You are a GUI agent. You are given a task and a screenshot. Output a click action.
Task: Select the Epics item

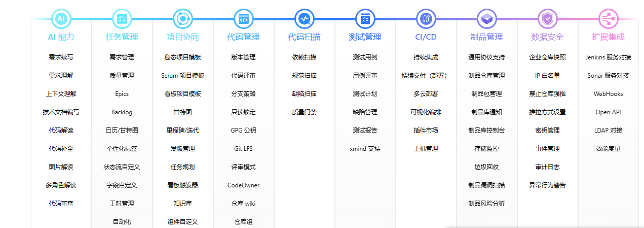(122, 94)
